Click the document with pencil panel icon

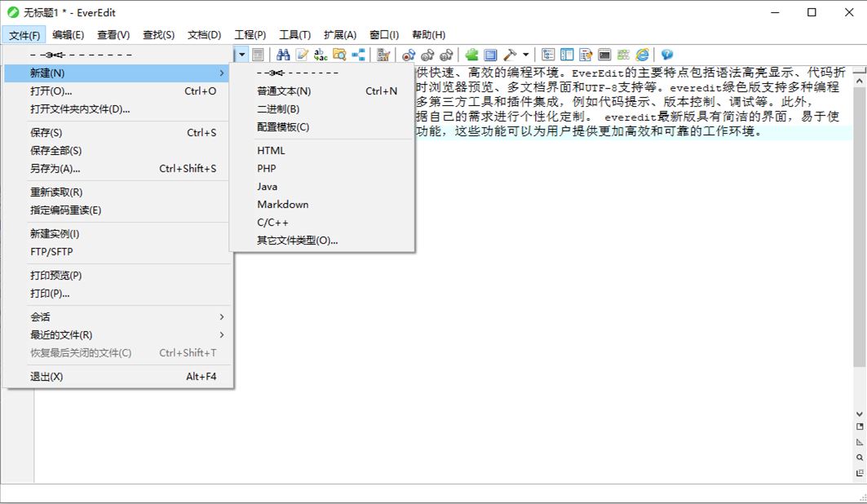pos(586,55)
